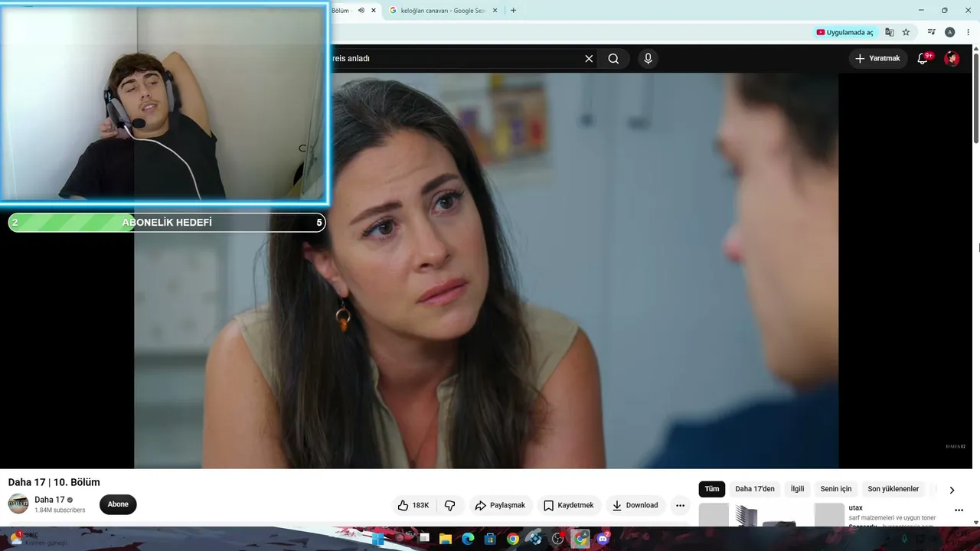
Task: Dislike the video
Action: (x=450, y=505)
